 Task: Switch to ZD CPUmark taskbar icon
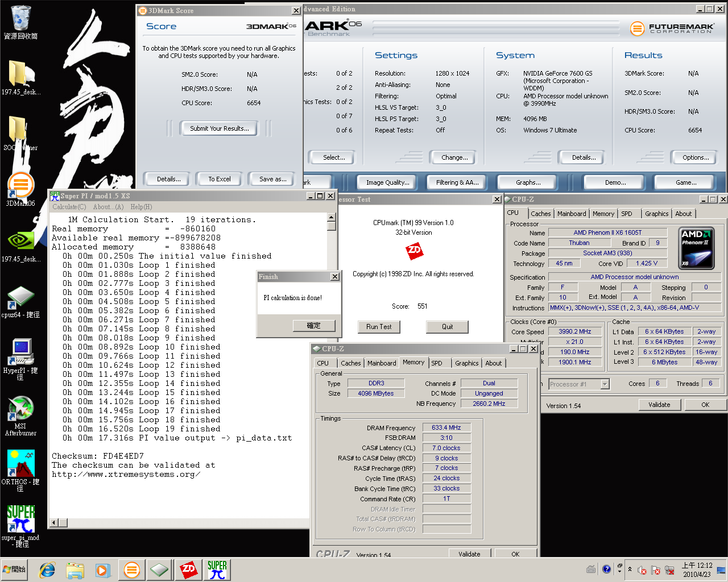[188, 570]
